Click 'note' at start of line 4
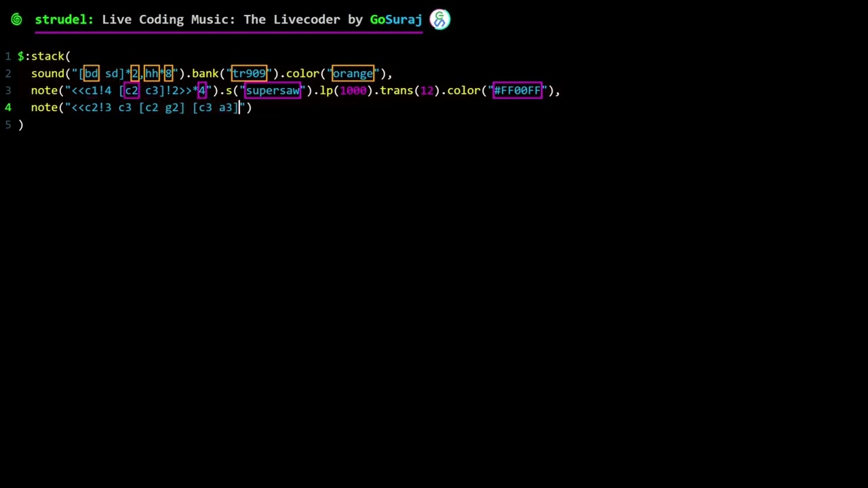Viewport: 868px width, 488px height. (44, 107)
